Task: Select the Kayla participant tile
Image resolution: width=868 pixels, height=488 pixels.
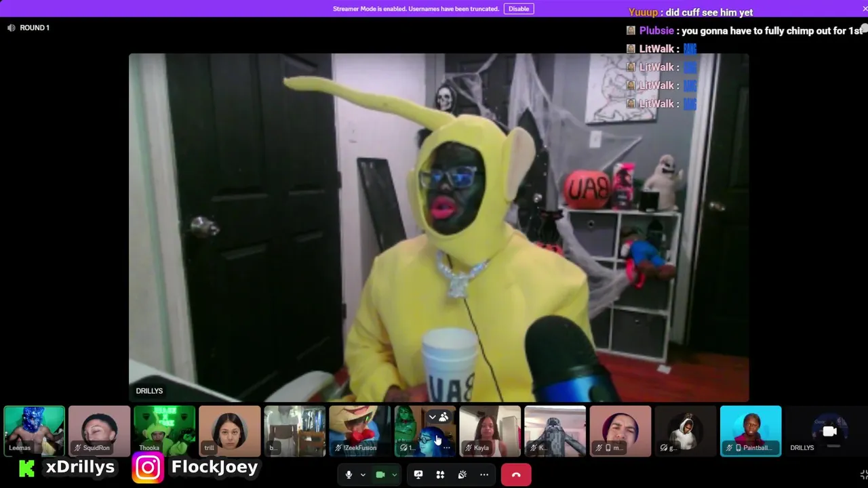Action: [x=490, y=430]
